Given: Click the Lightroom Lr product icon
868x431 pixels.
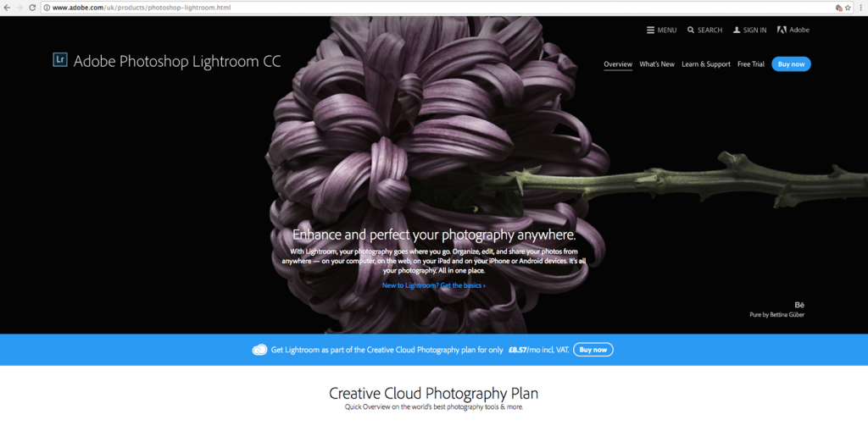Looking at the screenshot, I should 60,60.
